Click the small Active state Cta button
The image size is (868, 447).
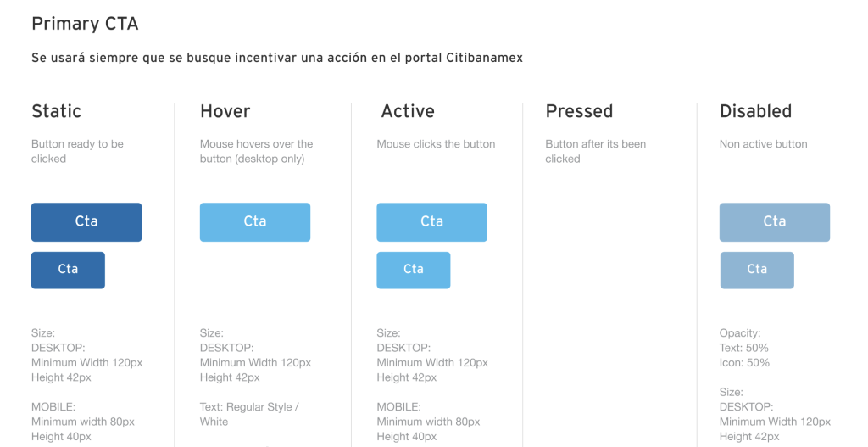point(414,271)
